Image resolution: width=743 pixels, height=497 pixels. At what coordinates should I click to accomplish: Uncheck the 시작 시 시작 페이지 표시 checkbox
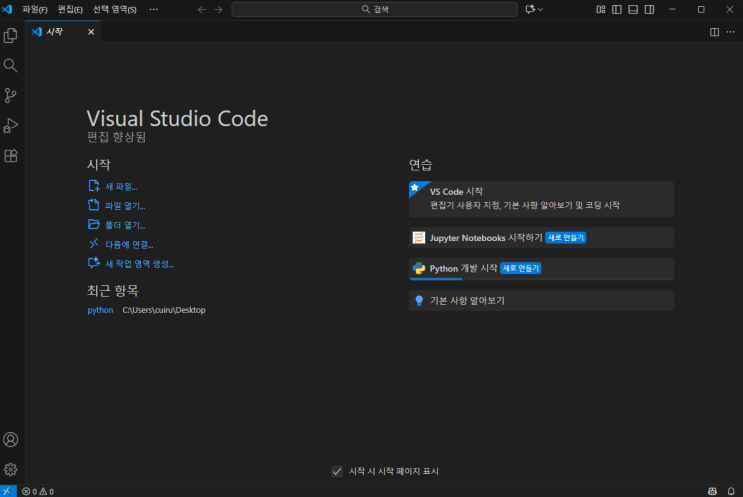point(337,471)
